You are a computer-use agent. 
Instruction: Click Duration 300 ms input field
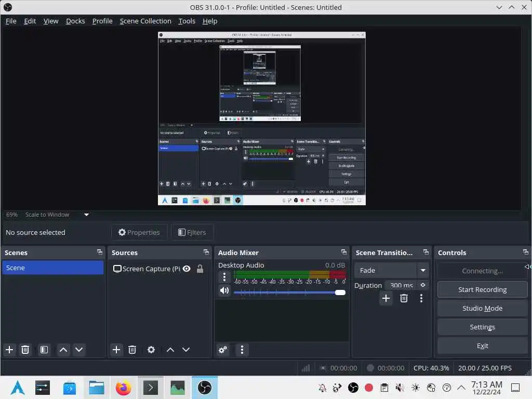[x=402, y=285]
